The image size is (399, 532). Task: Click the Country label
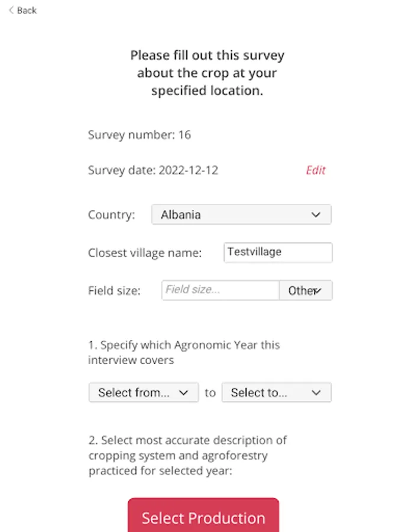(x=112, y=215)
